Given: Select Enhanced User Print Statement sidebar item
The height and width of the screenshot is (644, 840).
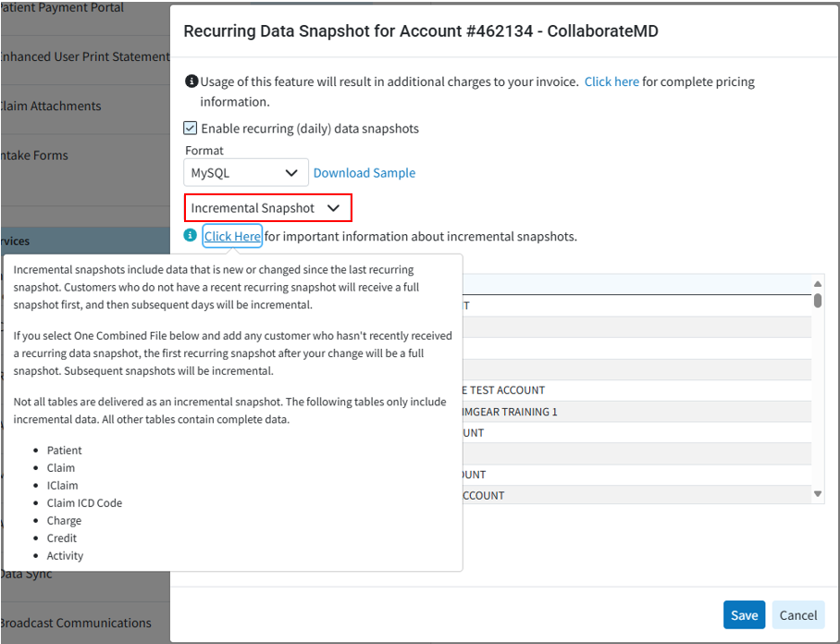Looking at the screenshot, I should point(83,56).
